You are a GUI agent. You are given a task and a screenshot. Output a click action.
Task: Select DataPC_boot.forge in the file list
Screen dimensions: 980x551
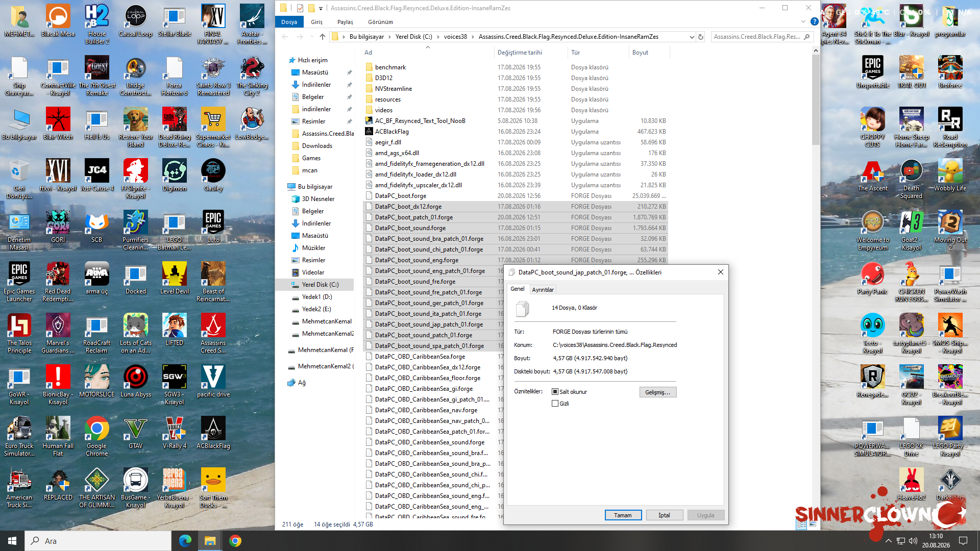[x=400, y=196]
